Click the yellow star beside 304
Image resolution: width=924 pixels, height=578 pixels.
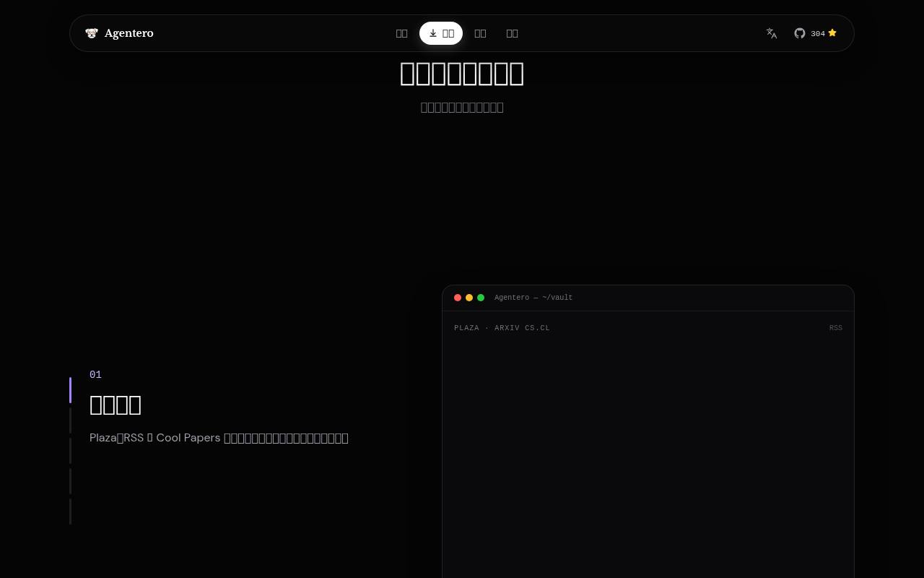pyautogui.click(x=832, y=33)
